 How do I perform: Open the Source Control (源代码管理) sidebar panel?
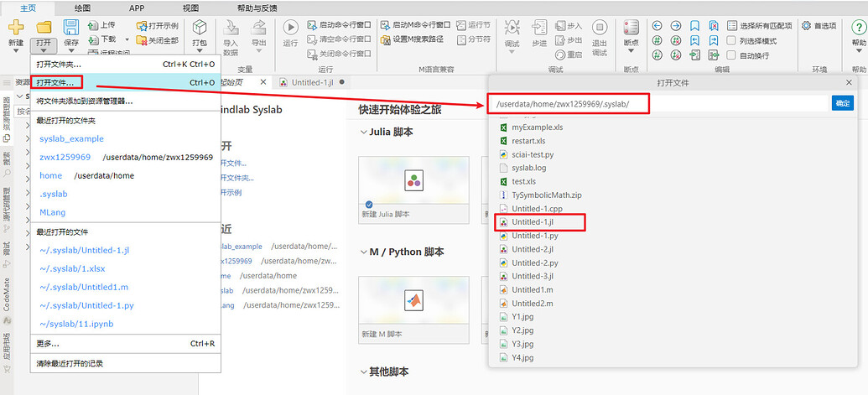click(x=8, y=210)
